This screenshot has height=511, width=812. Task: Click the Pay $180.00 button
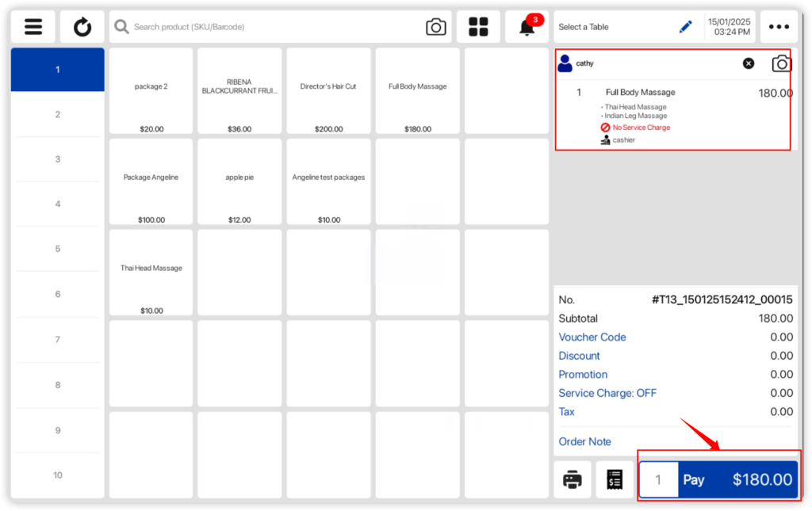click(738, 480)
